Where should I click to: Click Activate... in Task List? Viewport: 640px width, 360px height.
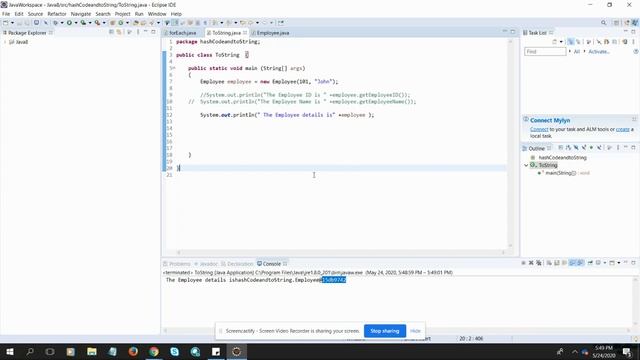(x=599, y=52)
